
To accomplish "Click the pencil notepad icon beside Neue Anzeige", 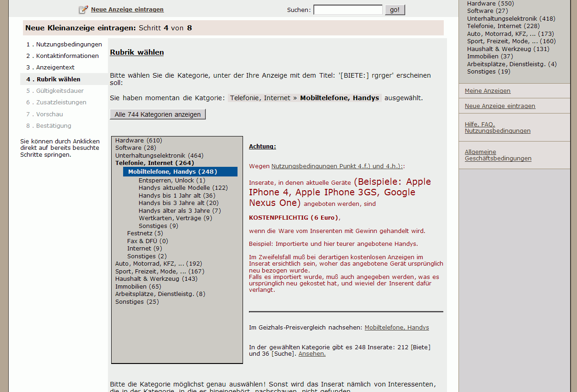I will pos(83,10).
